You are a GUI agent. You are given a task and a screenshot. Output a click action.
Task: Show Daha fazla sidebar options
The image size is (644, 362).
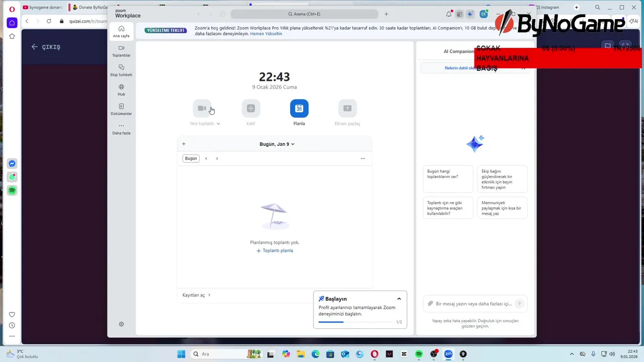coord(121,129)
